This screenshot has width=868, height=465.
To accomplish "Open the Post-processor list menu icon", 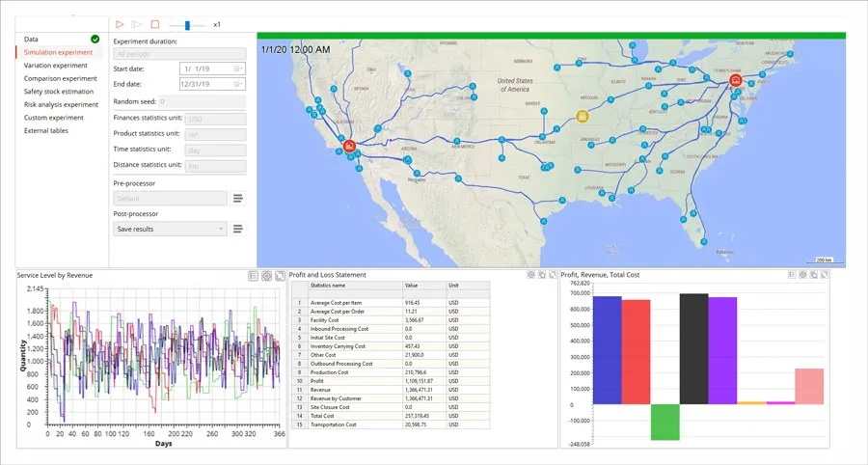I will point(238,229).
